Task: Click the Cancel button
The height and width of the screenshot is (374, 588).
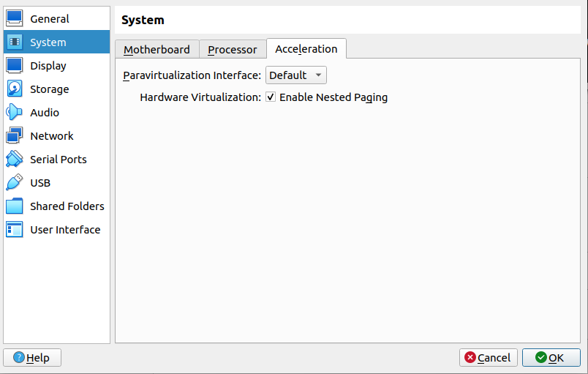Action: coord(488,358)
